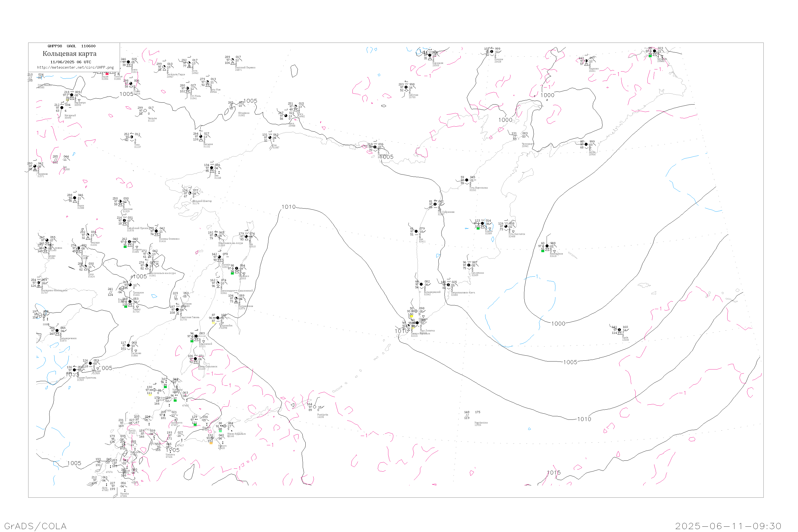Click the Охотский Перевоз station circle

[232, 60]
